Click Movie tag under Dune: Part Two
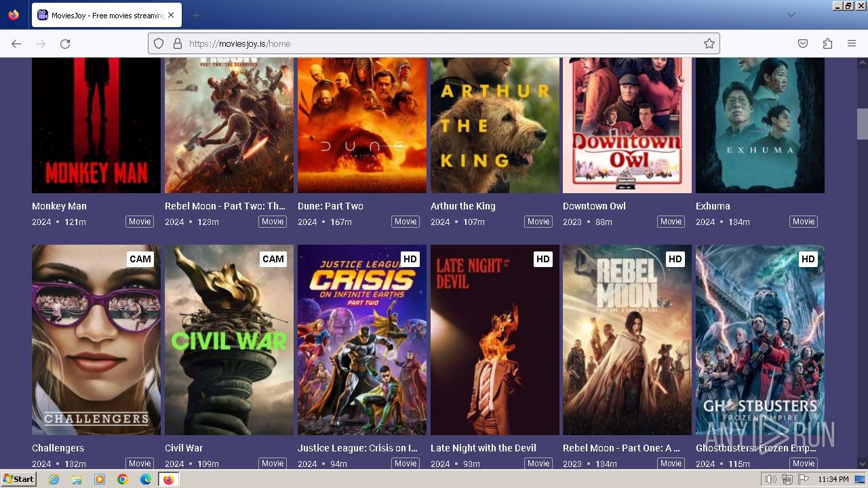This screenshot has height=488, width=868. [x=406, y=222]
